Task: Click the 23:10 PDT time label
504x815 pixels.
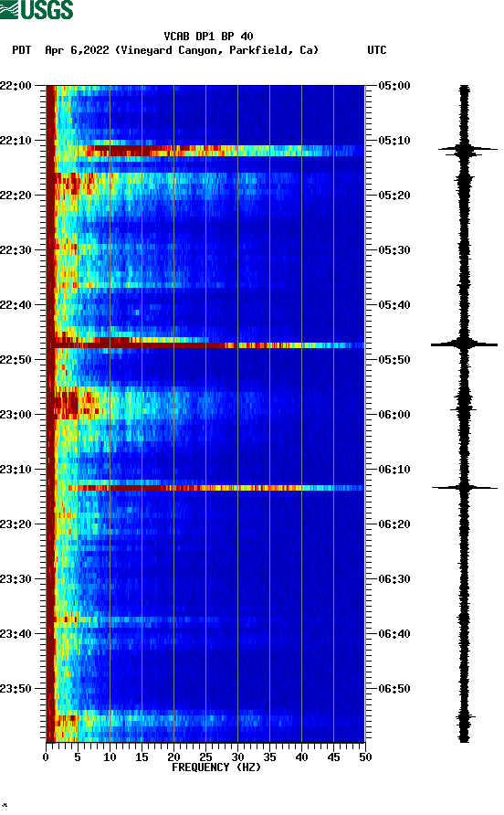Action: pos(16,470)
